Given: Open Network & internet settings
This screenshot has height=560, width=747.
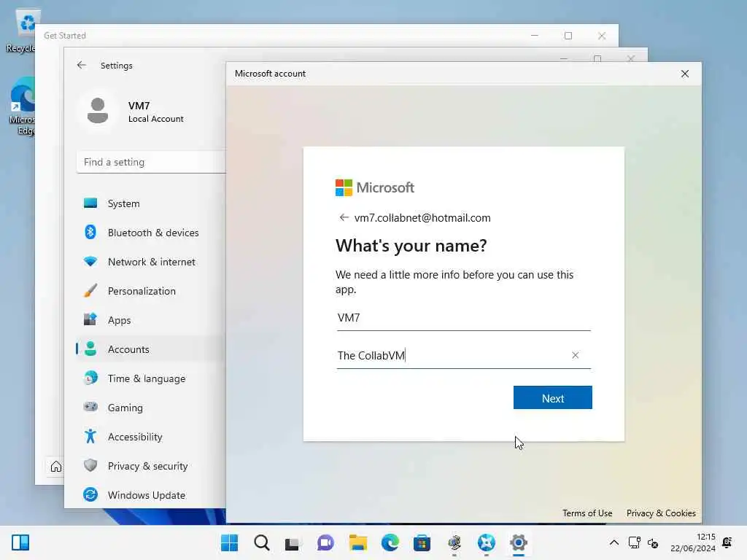Looking at the screenshot, I should point(150,262).
